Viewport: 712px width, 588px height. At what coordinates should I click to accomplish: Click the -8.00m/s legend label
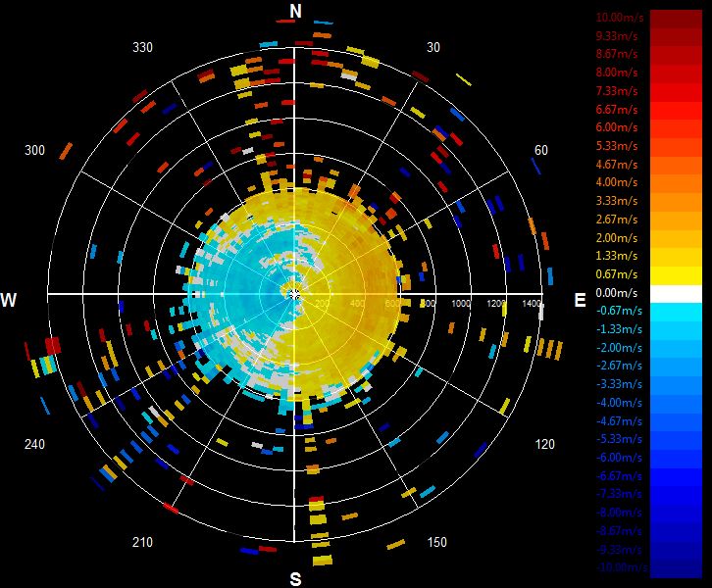tap(619, 513)
